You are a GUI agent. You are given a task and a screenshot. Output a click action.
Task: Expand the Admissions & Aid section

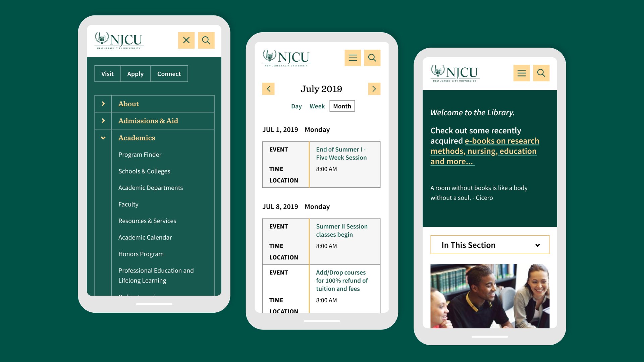(x=103, y=120)
